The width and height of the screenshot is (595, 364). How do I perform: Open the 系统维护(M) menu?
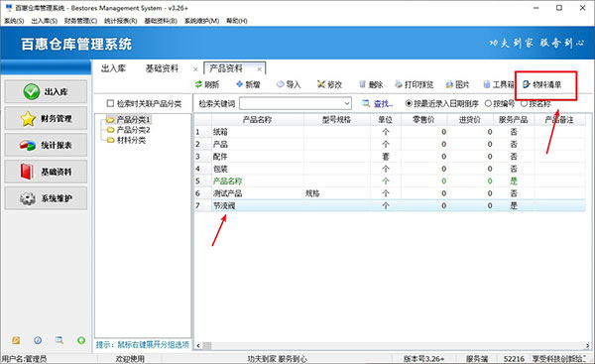click(201, 21)
